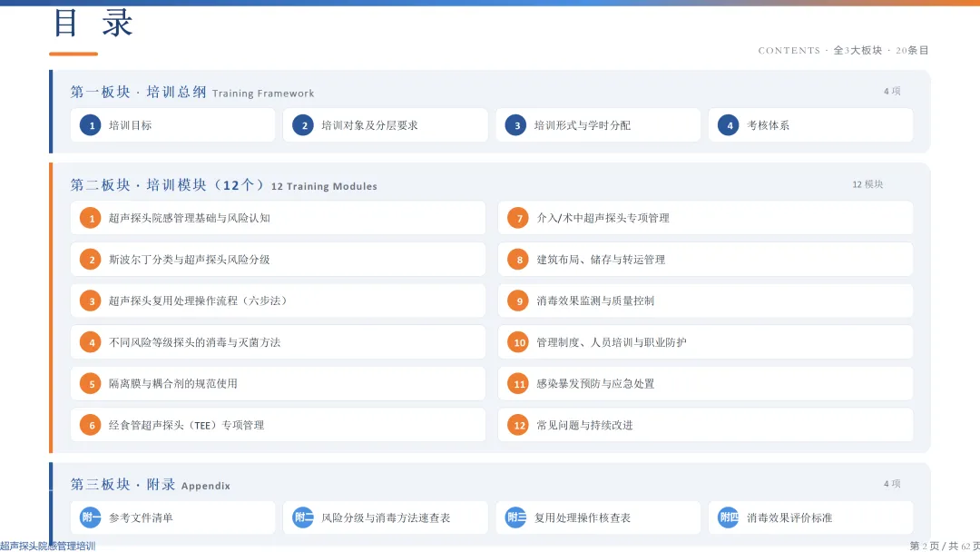Click the 第 2 页 / 共 62 页 page indicator
980x552 pixels.
(945, 546)
